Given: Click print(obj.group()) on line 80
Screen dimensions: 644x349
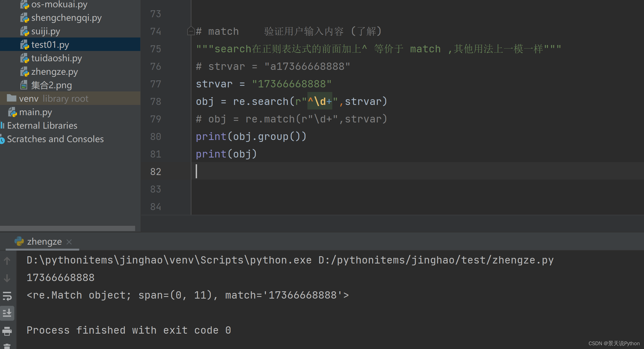Looking at the screenshot, I should (x=251, y=136).
